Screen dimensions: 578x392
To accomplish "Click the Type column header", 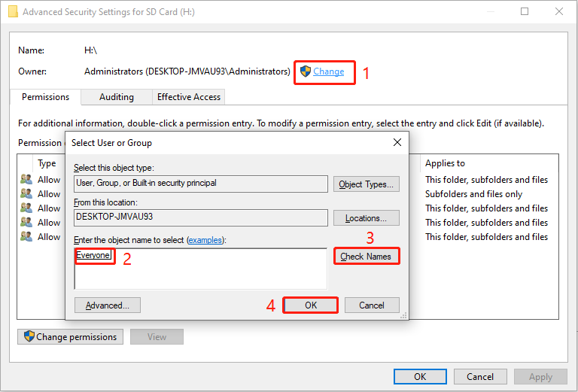I will coord(47,163).
